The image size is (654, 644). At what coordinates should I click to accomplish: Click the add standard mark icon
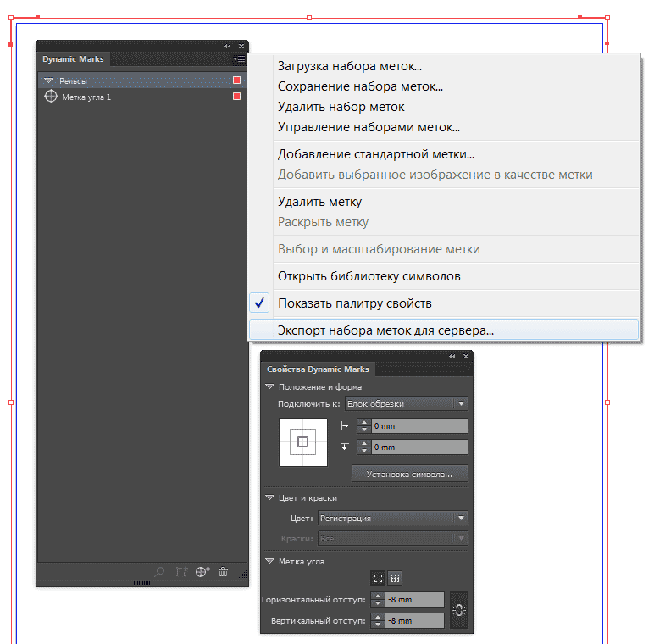pyautogui.click(x=202, y=571)
